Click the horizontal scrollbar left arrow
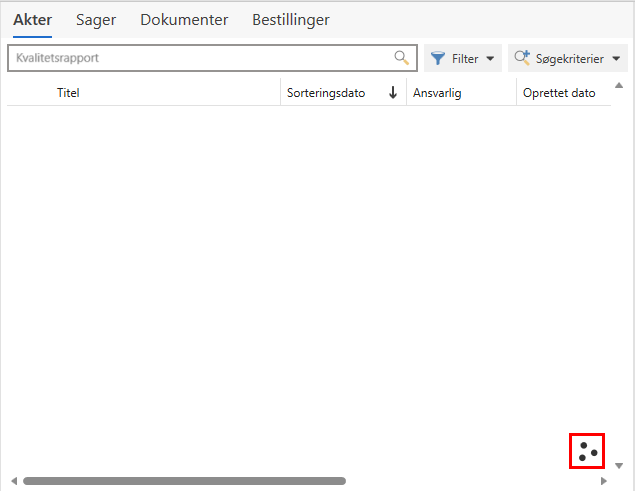Viewport: 635px width, 491px height. click(13, 481)
